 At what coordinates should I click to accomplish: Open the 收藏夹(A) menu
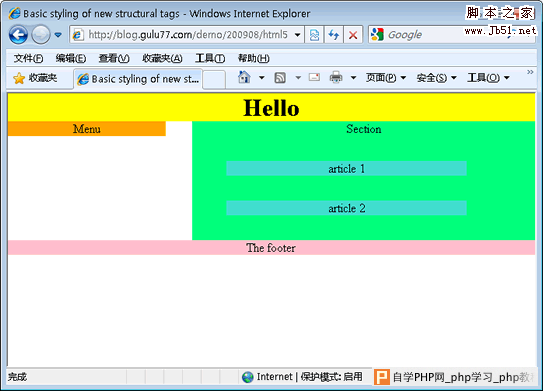point(162,58)
